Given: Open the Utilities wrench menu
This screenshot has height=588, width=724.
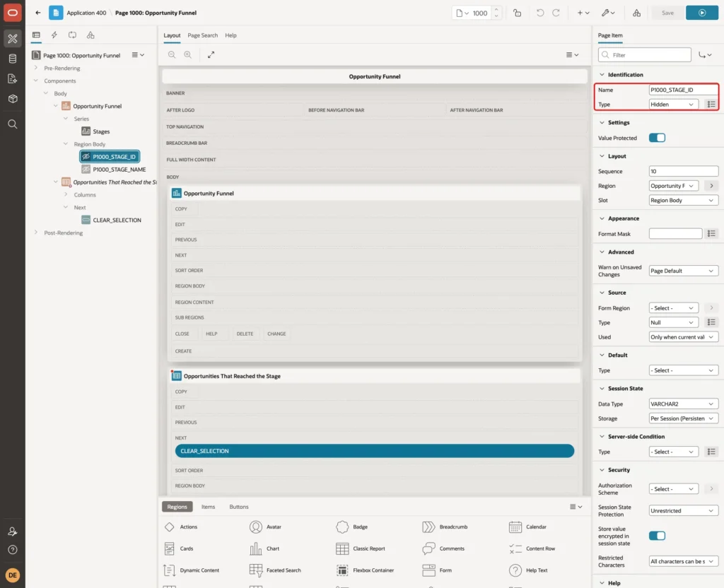Looking at the screenshot, I should (607, 13).
